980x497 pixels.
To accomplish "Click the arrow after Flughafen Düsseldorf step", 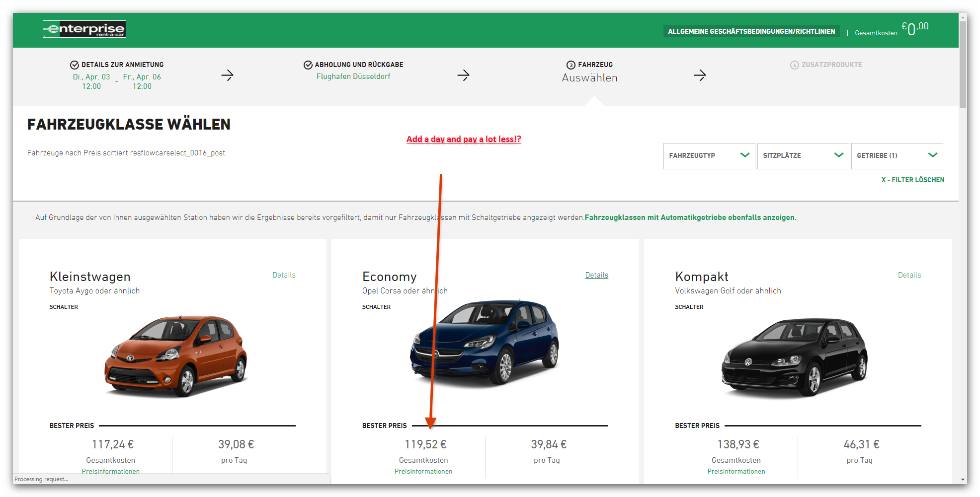I will tap(463, 75).
